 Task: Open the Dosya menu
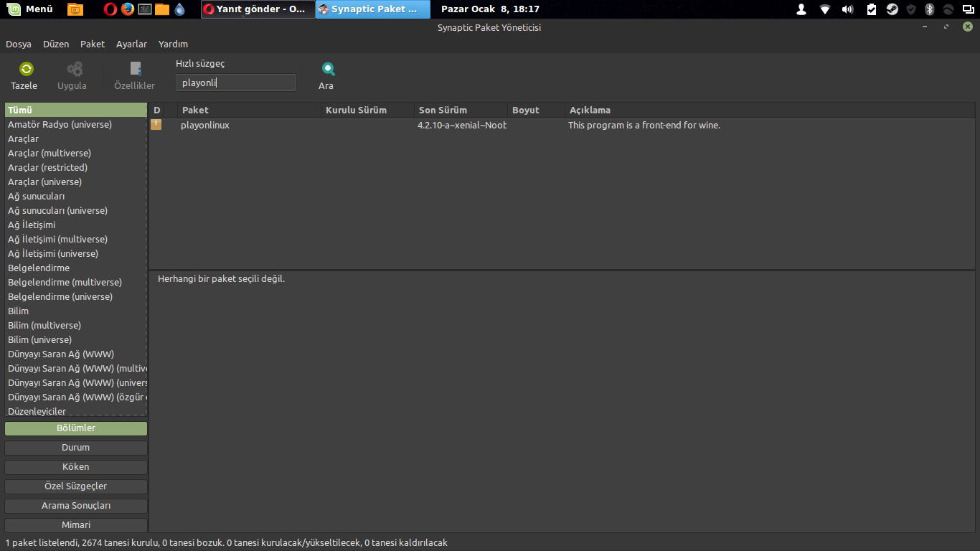tap(19, 44)
